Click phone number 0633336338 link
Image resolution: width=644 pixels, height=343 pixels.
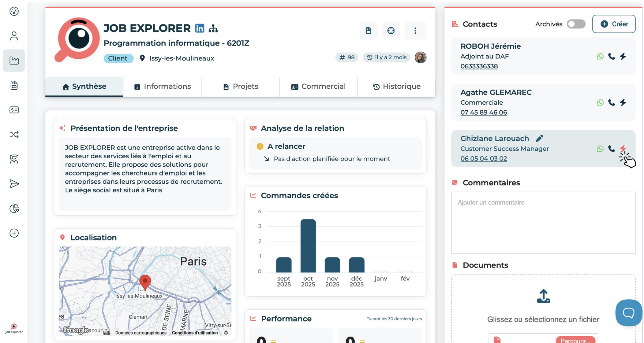pos(479,66)
